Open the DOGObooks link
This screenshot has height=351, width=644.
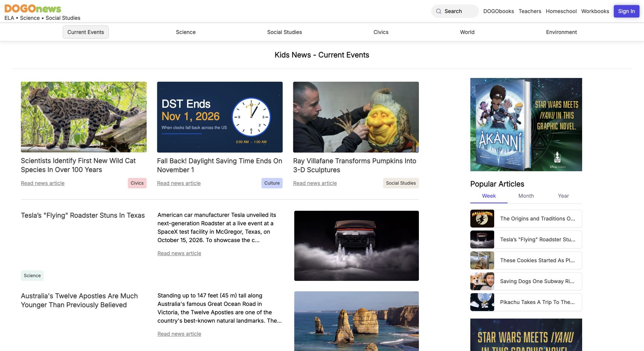(499, 11)
